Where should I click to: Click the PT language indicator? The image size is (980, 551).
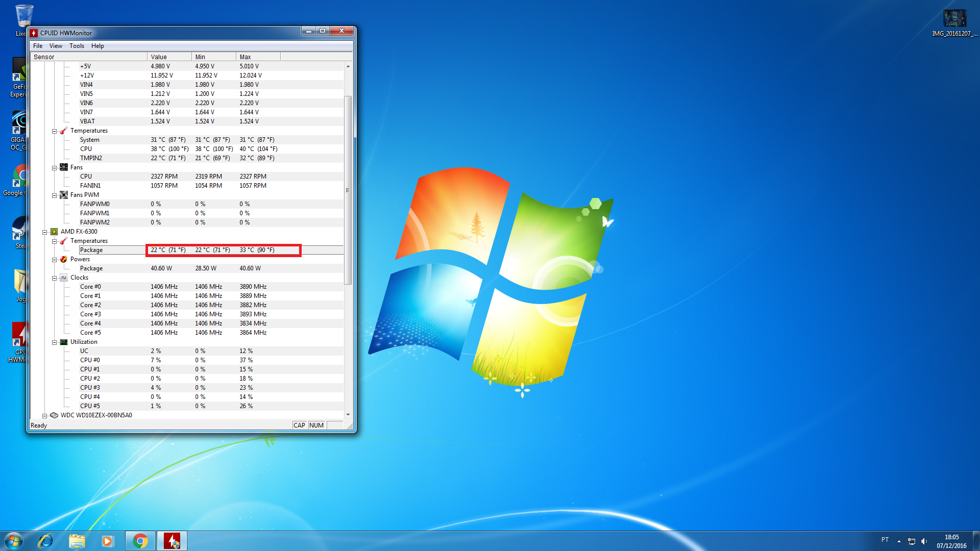(x=885, y=540)
